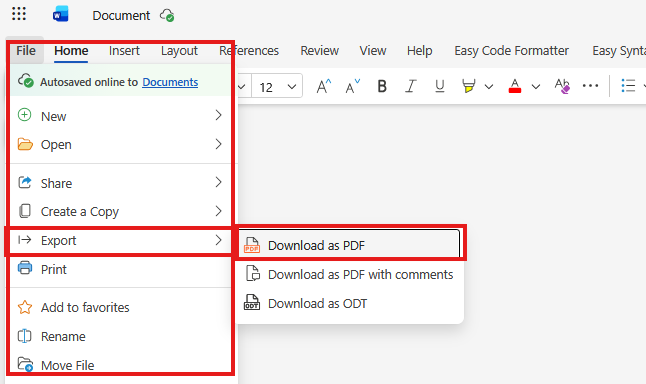Click the cloud saved status icon
Image resolution: width=646 pixels, height=384 pixels.
coord(167,15)
